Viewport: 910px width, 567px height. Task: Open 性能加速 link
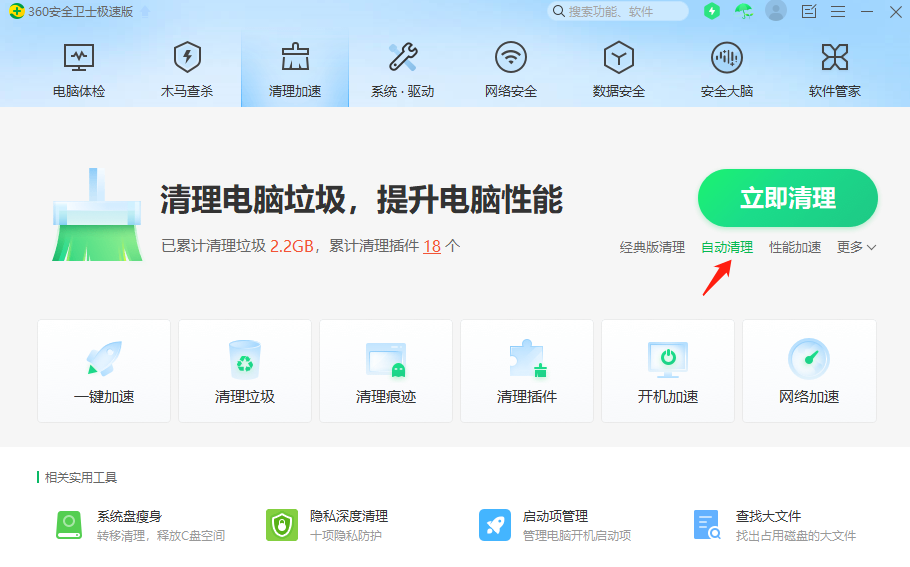coord(795,247)
